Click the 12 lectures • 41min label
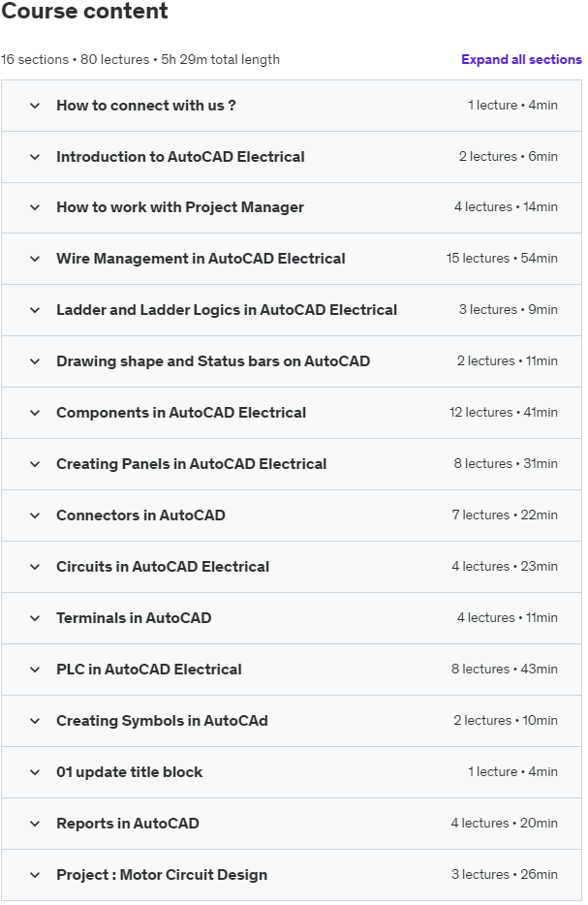This screenshot has width=588, height=905. [x=503, y=413]
